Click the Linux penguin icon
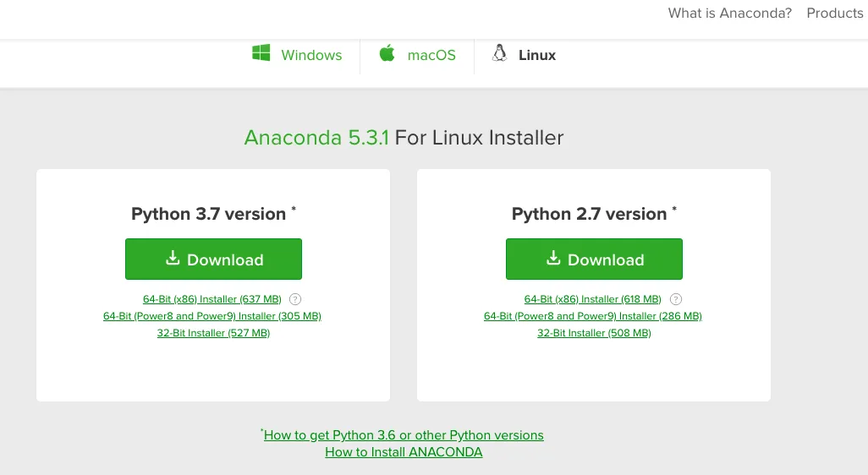Screen dimensions: 868x475 [499, 53]
